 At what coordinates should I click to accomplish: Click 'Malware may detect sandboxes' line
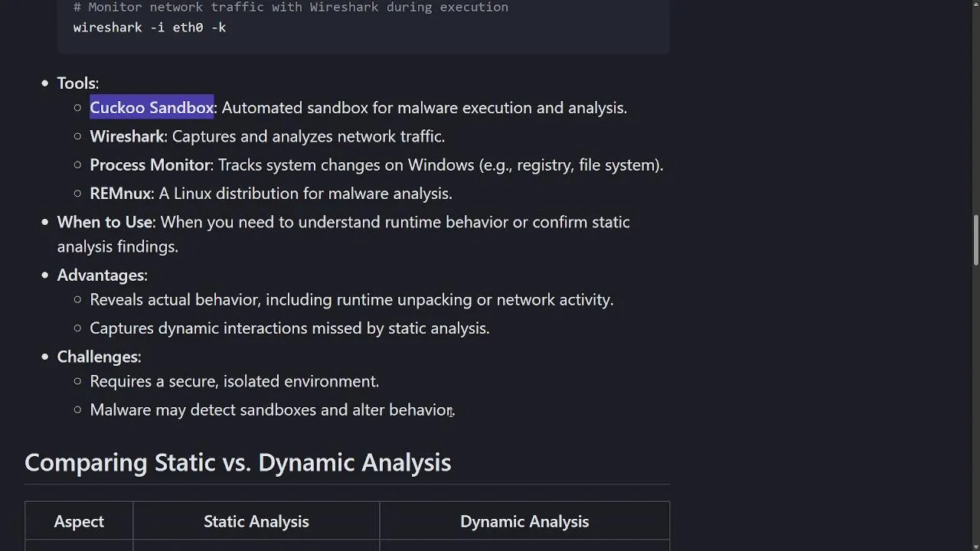pyautogui.click(x=272, y=410)
